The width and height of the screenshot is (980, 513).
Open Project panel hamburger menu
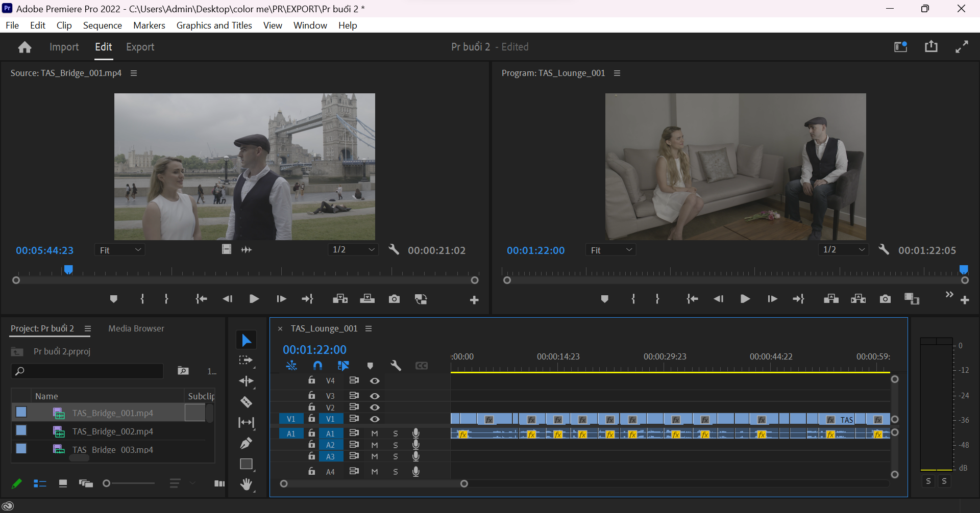pyautogui.click(x=88, y=329)
